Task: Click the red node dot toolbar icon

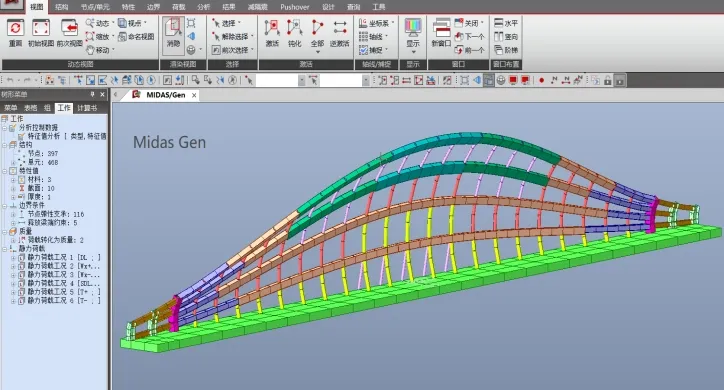Action: 542,80
